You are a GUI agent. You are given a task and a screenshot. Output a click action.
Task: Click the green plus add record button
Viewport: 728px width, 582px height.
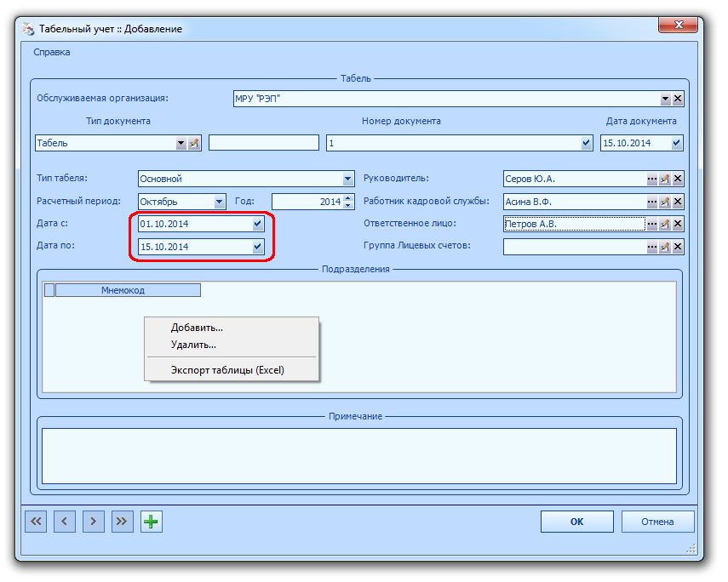click(151, 522)
